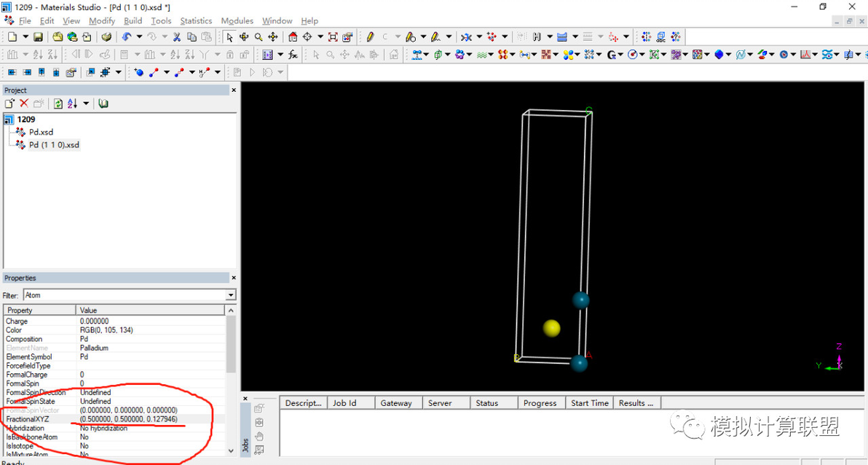Click the Zoom magnifier tool

pos(259,36)
